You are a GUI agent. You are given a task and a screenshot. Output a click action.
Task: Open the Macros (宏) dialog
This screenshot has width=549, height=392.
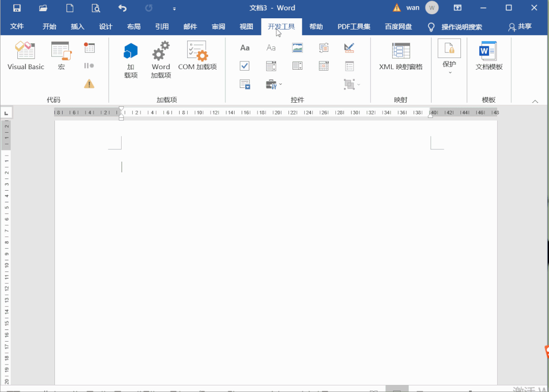point(61,56)
